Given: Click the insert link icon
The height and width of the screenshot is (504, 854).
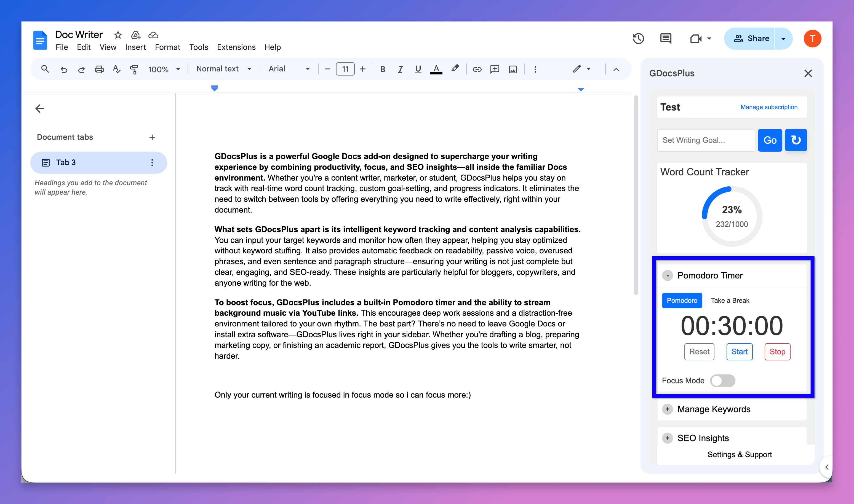Looking at the screenshot, I should (x=477, y=69).
